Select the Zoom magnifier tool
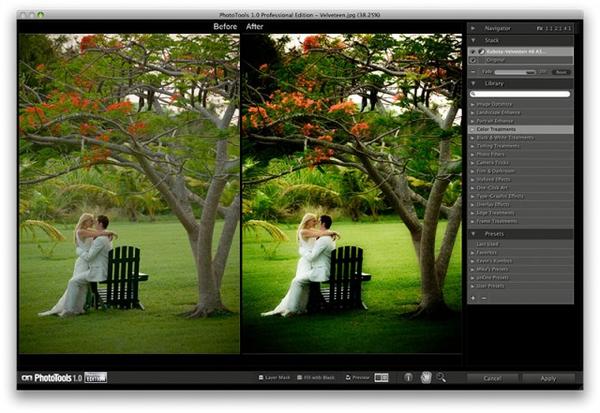Image resolution: width=600 pixels, height=413 pixels. tap(441, 378)
